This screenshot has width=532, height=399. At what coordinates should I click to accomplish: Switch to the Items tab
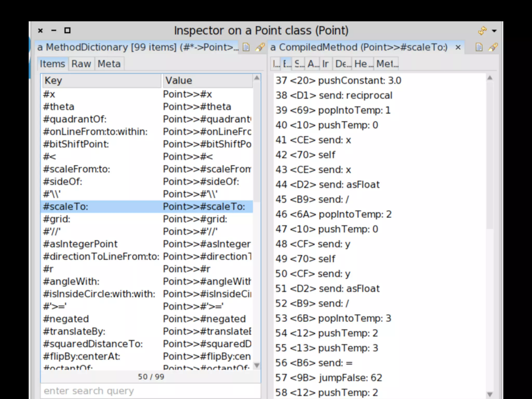(x=52, y=64)
